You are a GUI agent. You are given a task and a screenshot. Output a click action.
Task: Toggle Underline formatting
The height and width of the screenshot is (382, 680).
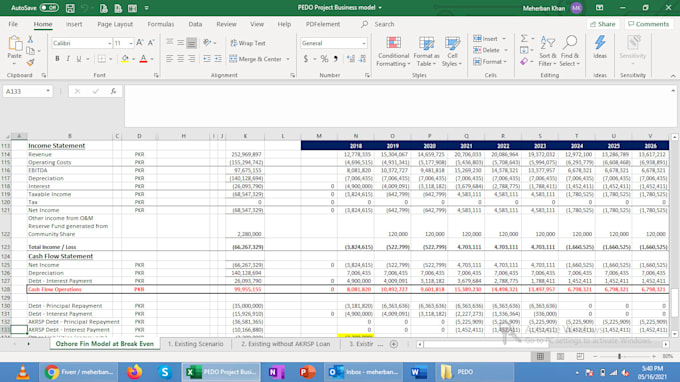click(78, 59)
